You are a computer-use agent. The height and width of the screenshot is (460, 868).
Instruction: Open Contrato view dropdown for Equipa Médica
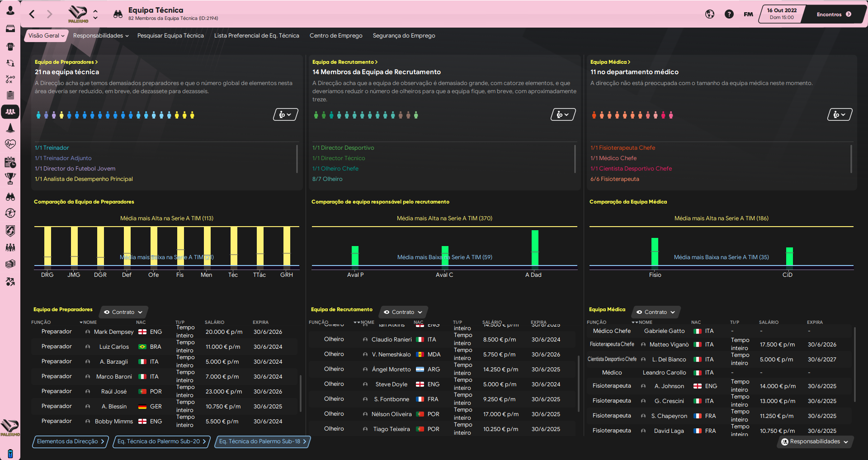[x=656, y=312]
